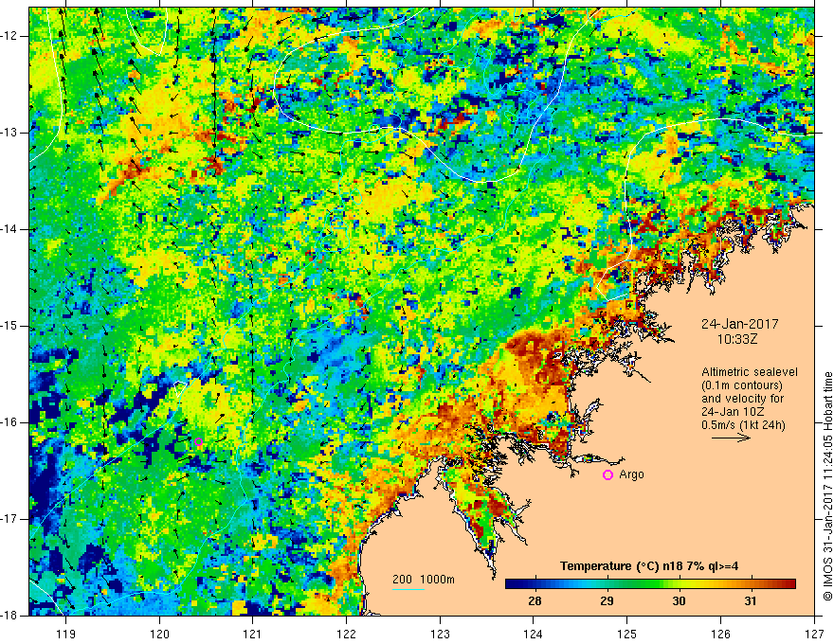This screenshot has height=644, width=834.
Task: Click the longitude 122 axis label
Action: (346, 634)
